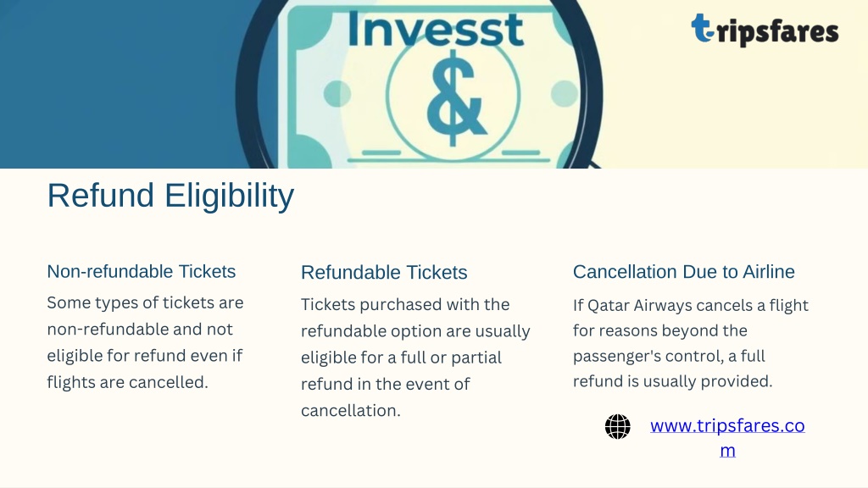Click the Refundable Tickets description paragraph
868x488 pixels.
pos(415,358)
